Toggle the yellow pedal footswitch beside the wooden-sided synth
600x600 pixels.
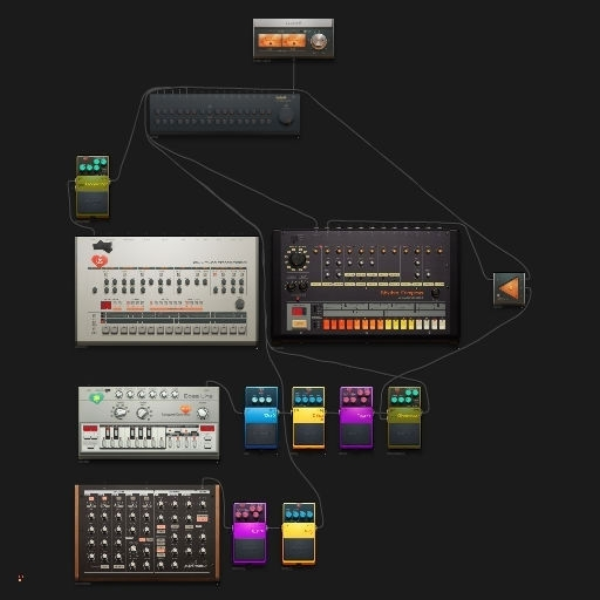299,549
